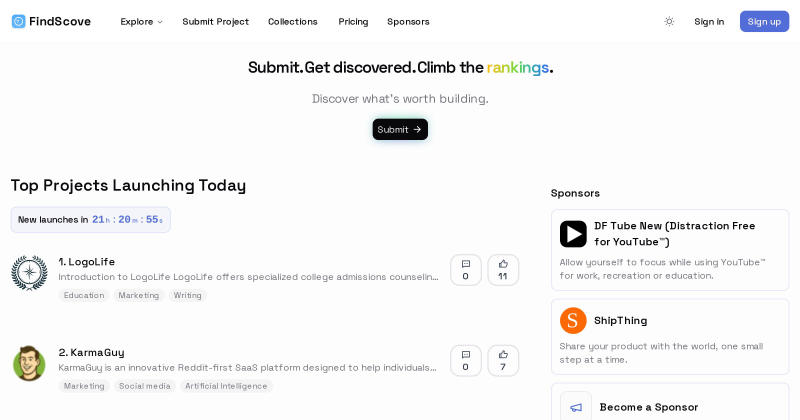
Task: Toggle the light/dark theme sun icon
Action: tap(669, 21)
